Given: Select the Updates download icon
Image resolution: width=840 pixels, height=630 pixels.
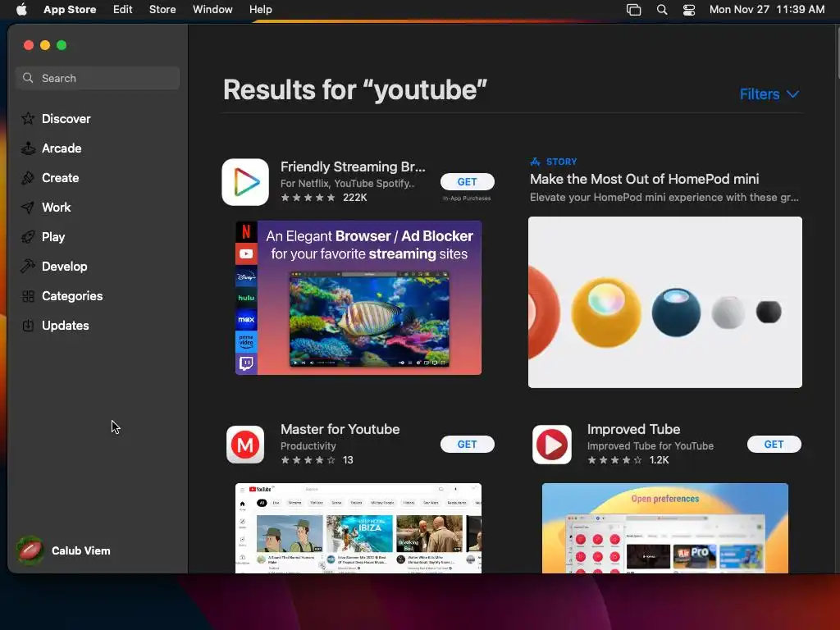Looking at the screenshot, I should point(28,326).
